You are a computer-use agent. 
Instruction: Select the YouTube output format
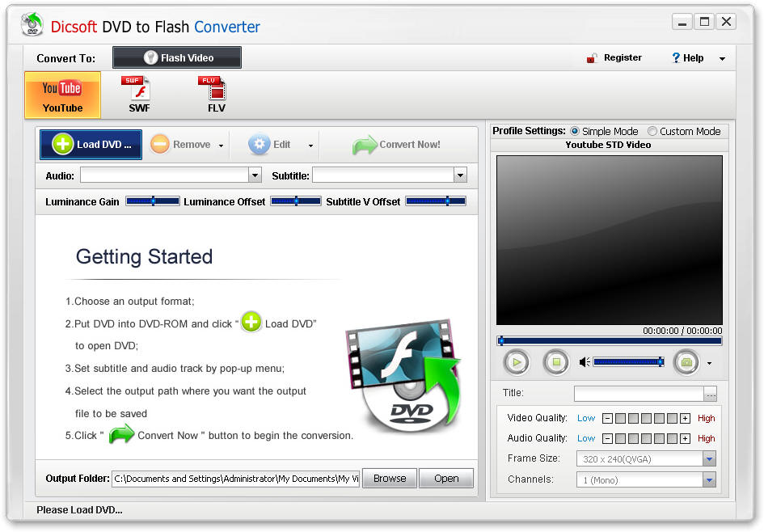pyautogui.click(x=63, y=95)
